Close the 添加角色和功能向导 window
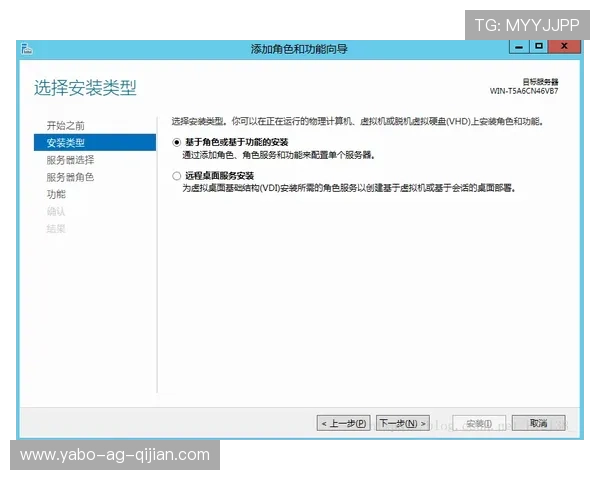Viewport: 600px width, 480px height. tap(564, 47)
